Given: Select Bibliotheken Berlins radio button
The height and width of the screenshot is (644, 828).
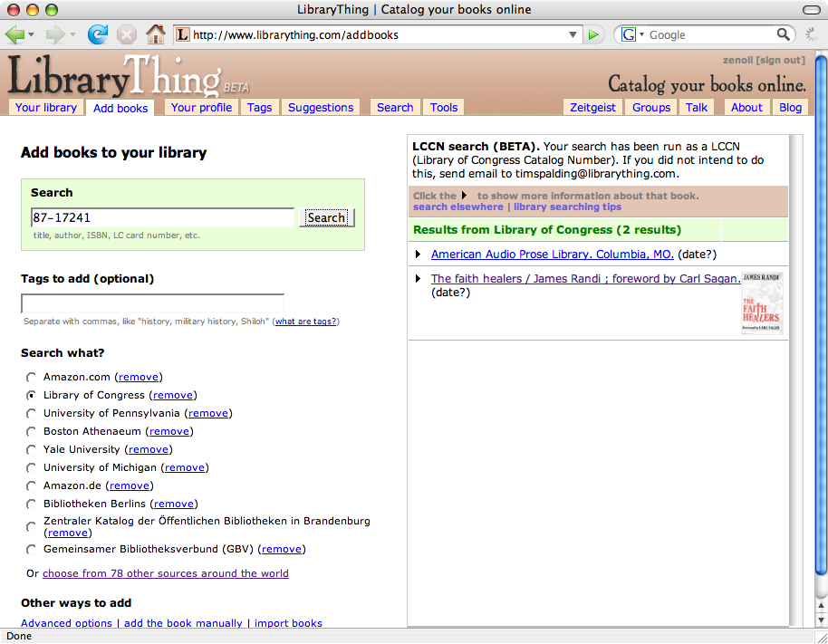Looking at the screenshot, I should (31, 504).
